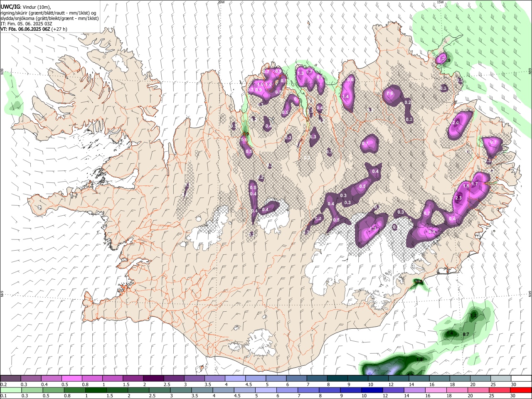Click the green '1.2' rain value offshore southeast

pos(473,316)
